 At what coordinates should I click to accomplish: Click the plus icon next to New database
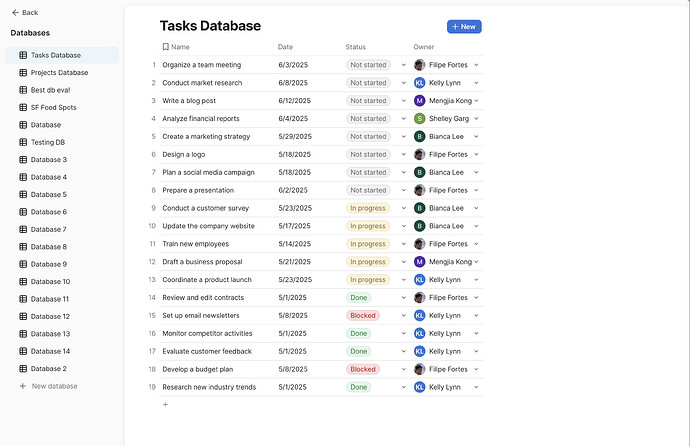tap(23, 386)
